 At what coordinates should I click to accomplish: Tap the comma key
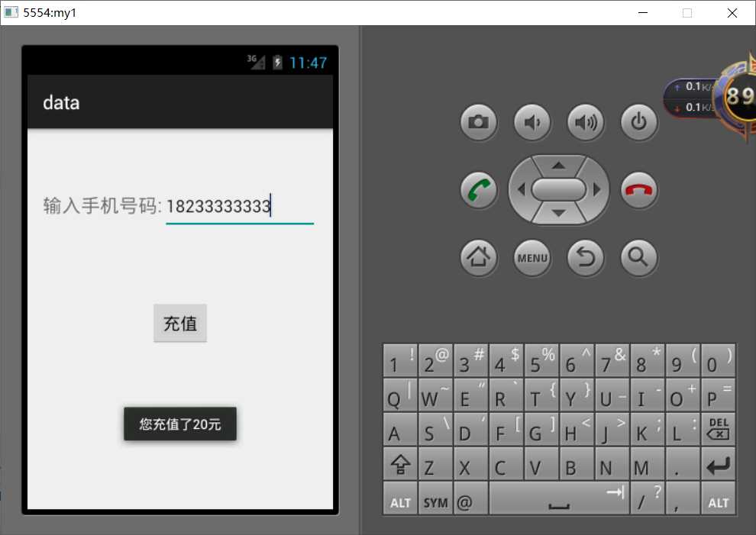[683, 498]
